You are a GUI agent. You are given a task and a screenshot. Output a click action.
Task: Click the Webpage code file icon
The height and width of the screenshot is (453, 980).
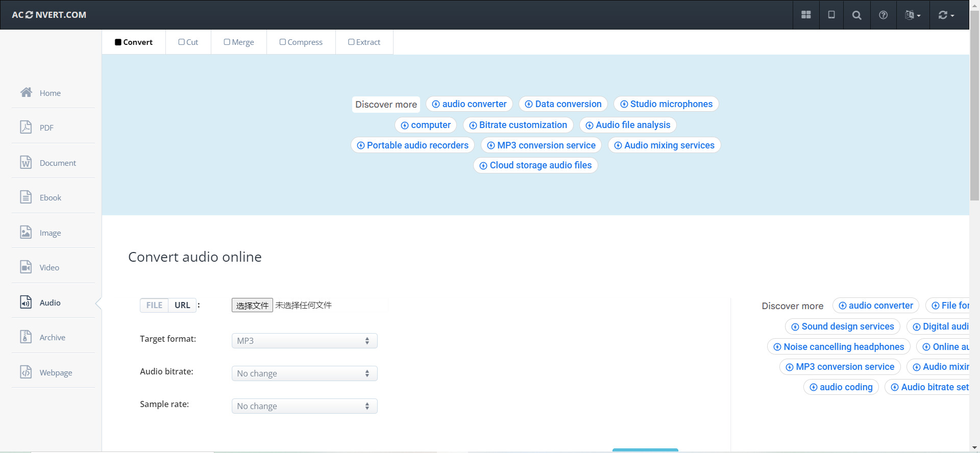(x=26, y=372)
